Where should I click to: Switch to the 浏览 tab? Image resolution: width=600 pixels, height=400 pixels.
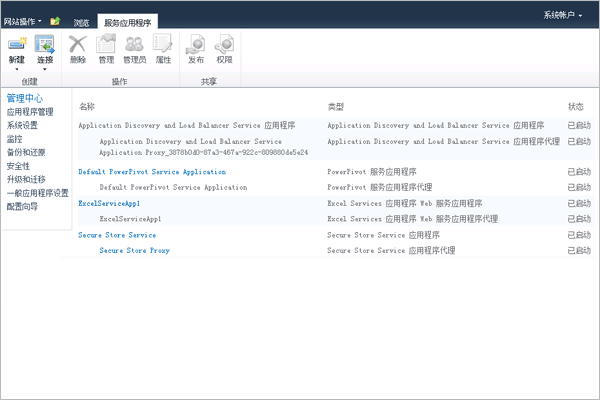(x=81, y=23)
